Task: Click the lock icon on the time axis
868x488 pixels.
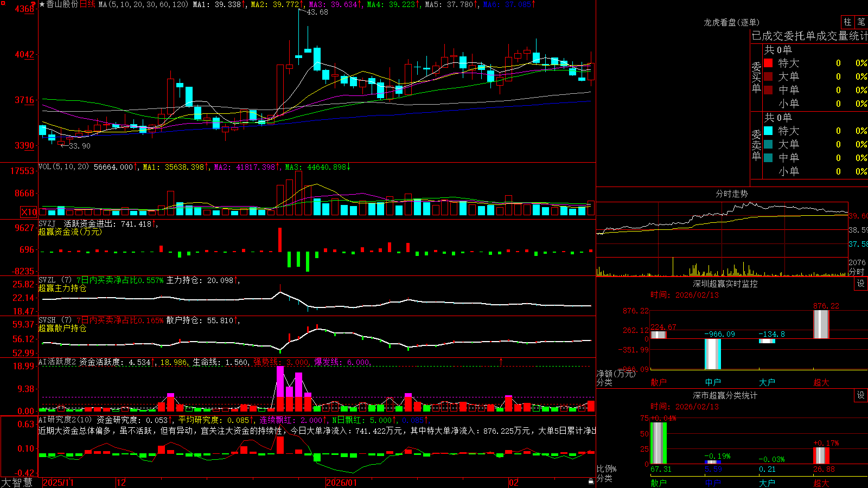Action: pos(591,481)
